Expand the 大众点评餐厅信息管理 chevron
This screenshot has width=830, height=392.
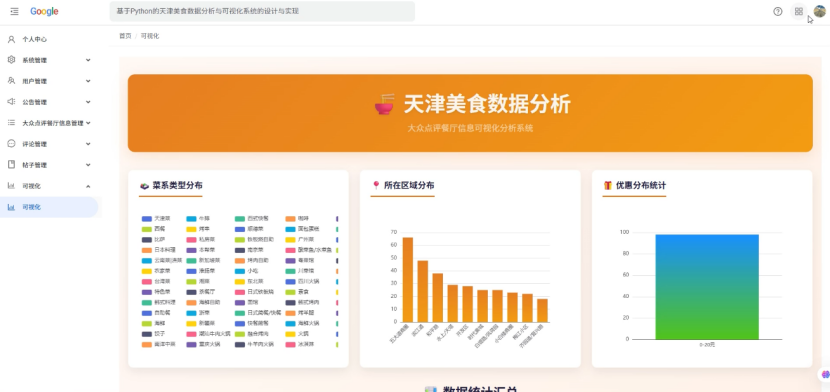pos(88,123)
